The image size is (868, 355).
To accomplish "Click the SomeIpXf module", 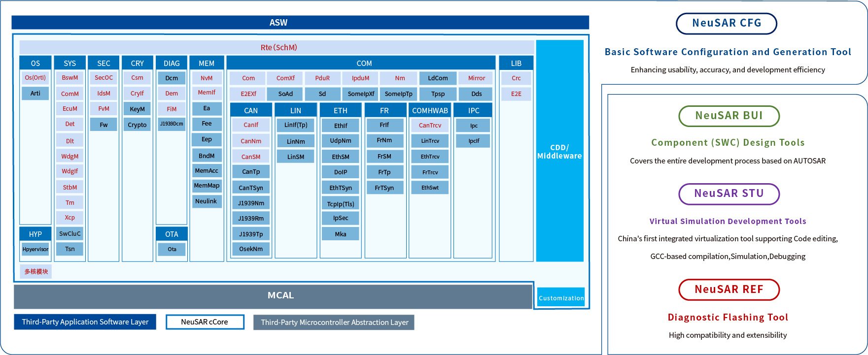I will point(361,94).
